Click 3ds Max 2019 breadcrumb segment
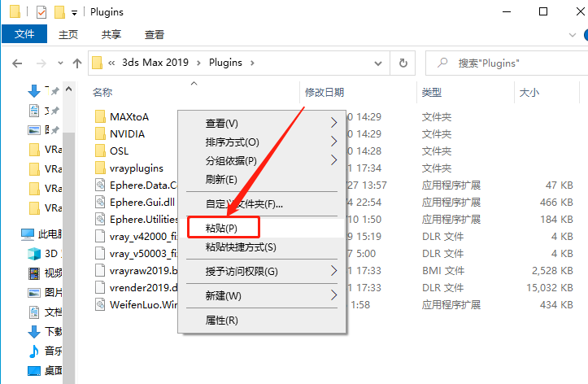Image resolution: width=588 pixels, height=384 pixels. 155,63
